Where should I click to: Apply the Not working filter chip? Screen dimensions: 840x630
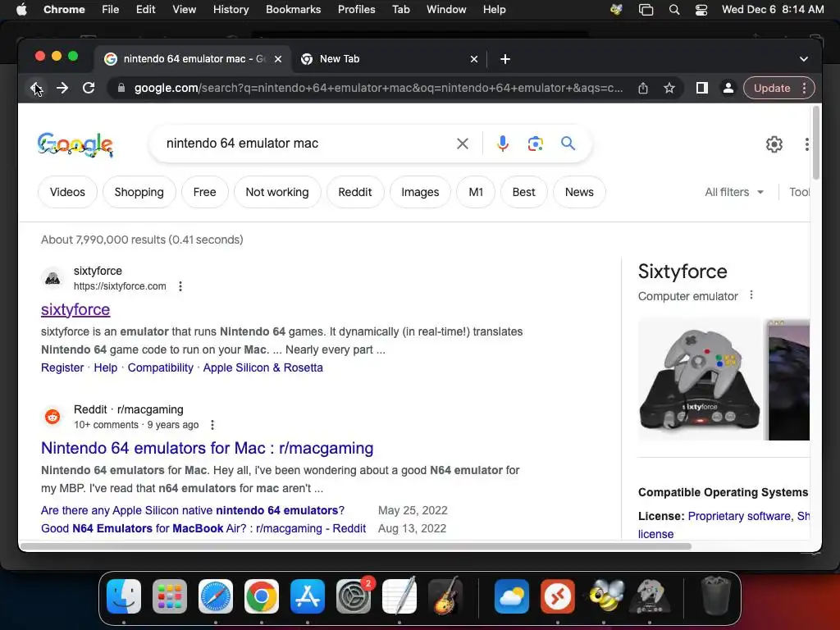pyautogui.click(x=277, y=192)
